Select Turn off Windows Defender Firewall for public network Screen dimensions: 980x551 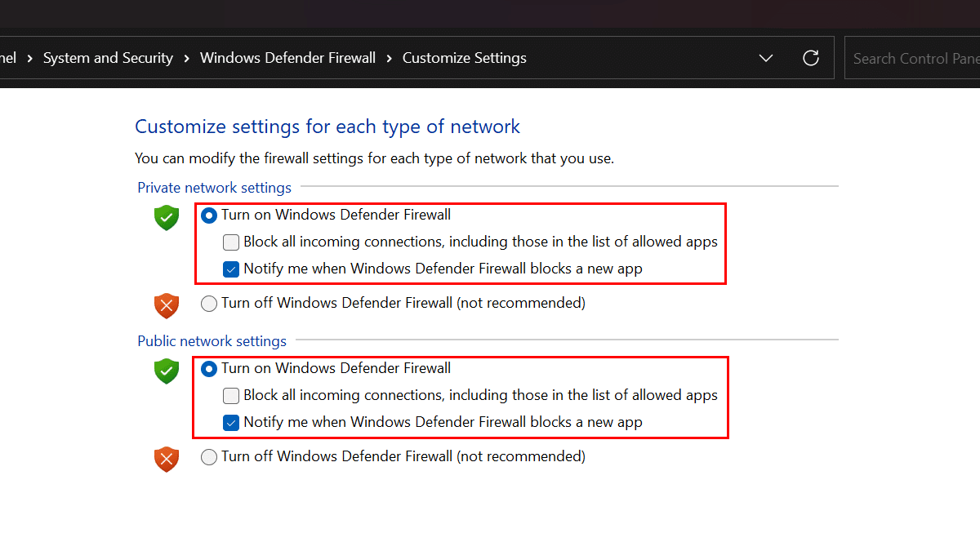click(209, 457)
